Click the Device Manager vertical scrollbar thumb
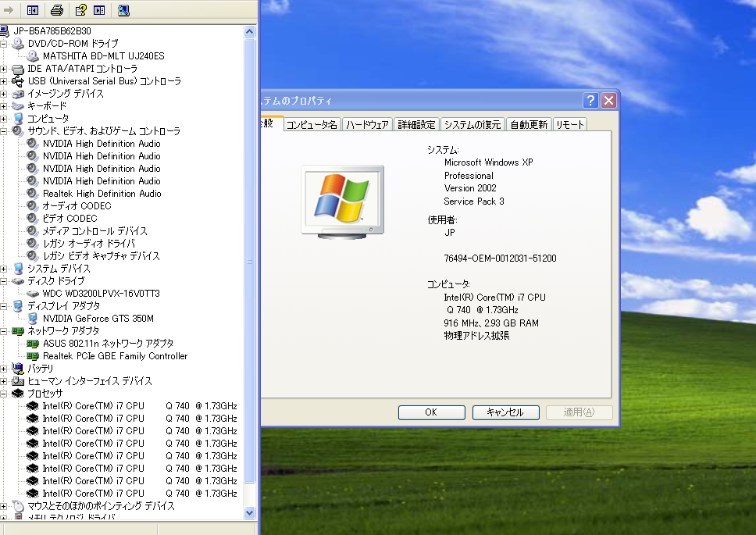 click(249, 261)
